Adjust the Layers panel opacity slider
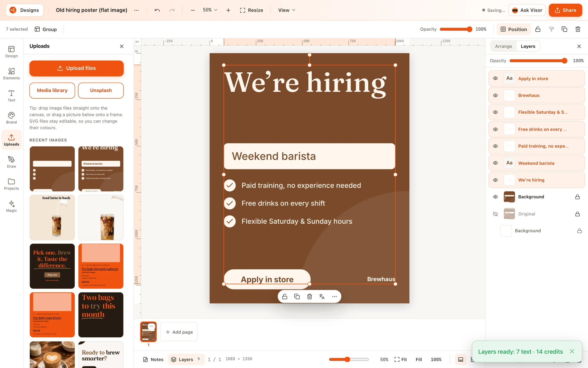 click(x=538, y=61)
